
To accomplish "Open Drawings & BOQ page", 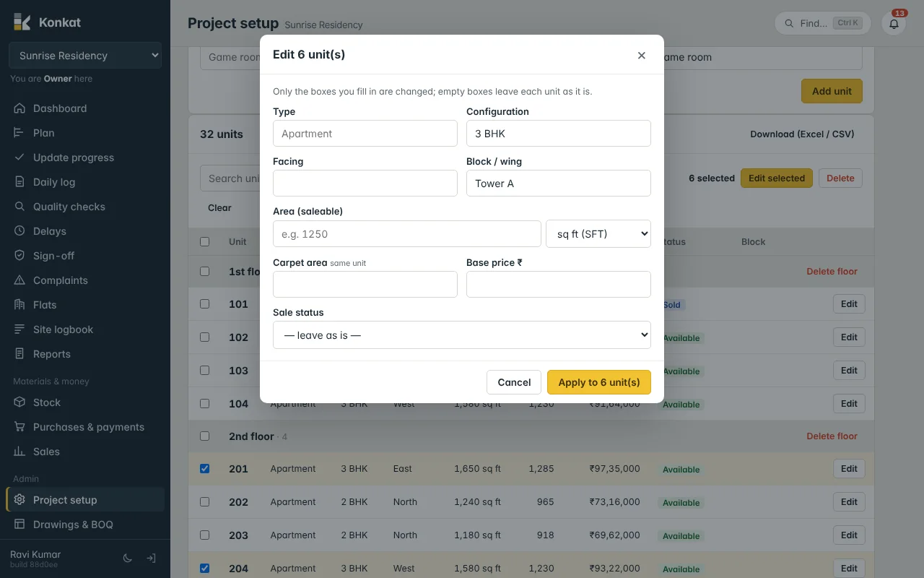I will tap(85, 525).
